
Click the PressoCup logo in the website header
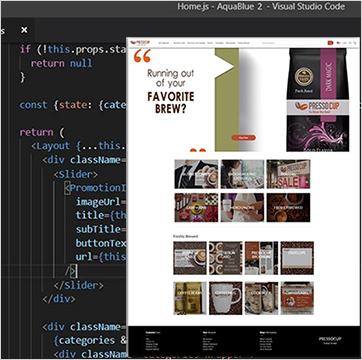point(140,43)
